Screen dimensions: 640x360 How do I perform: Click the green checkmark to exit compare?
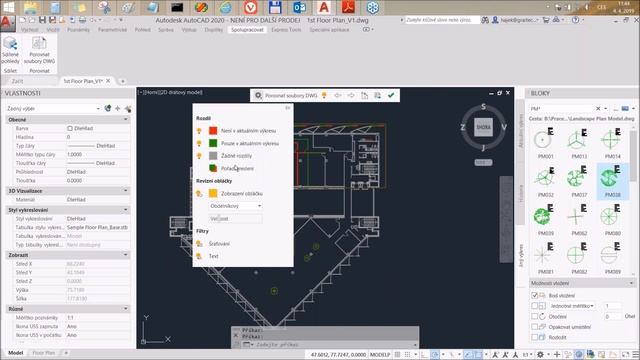pos(391,96)
